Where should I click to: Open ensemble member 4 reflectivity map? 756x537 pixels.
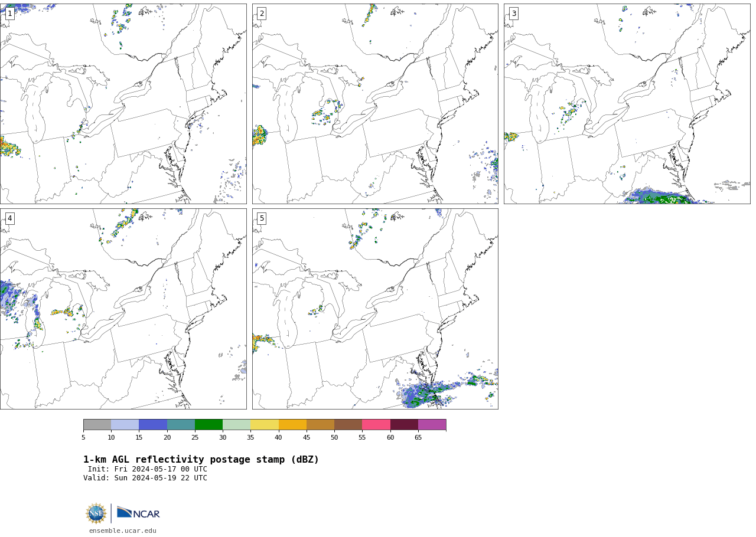pyautogui.click(x=123, y=309)
